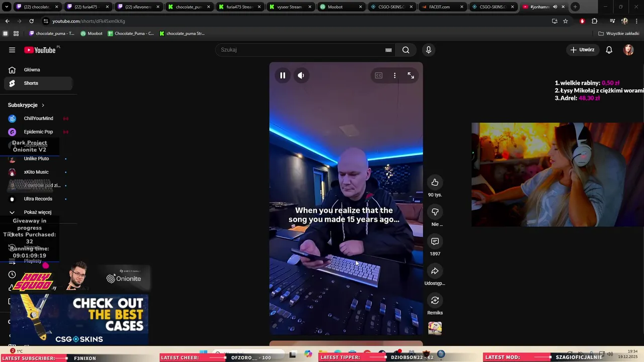Open the Unlike Pluto channel
The height and width of the screenshot is (362, 644).
38,159
